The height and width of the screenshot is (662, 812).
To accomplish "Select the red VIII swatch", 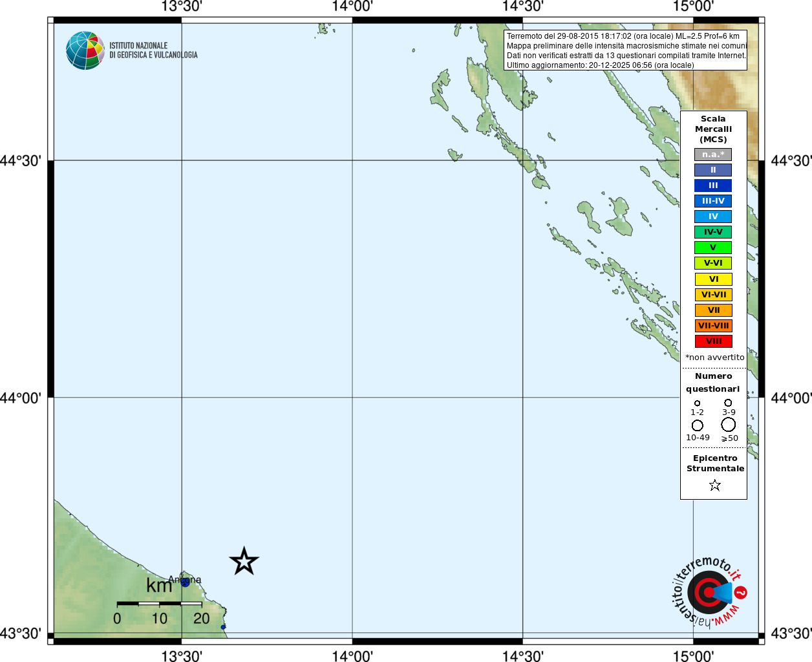I will click(x=713, y=341).
